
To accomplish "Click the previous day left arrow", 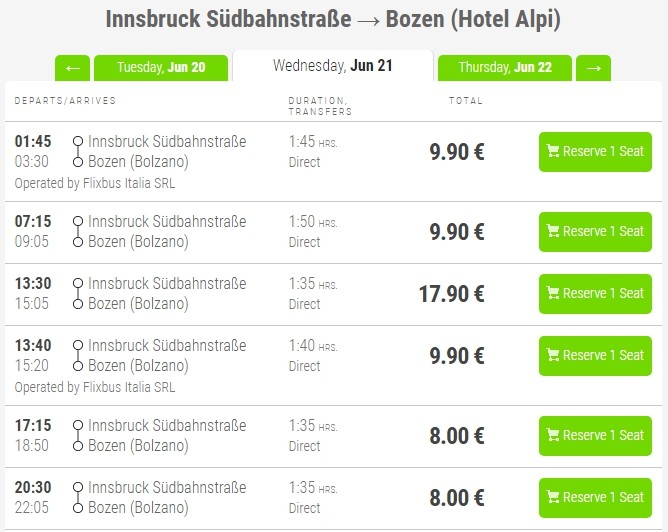I will tap(72, 68).
